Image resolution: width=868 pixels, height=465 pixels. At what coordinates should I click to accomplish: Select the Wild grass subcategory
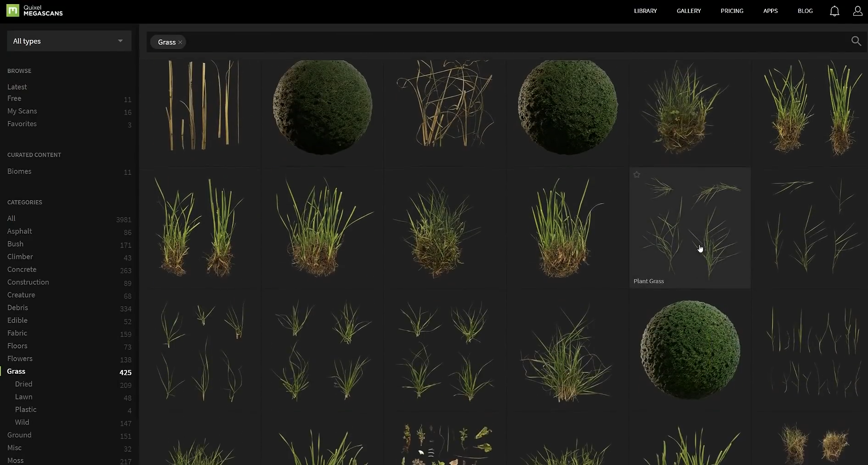22,422
